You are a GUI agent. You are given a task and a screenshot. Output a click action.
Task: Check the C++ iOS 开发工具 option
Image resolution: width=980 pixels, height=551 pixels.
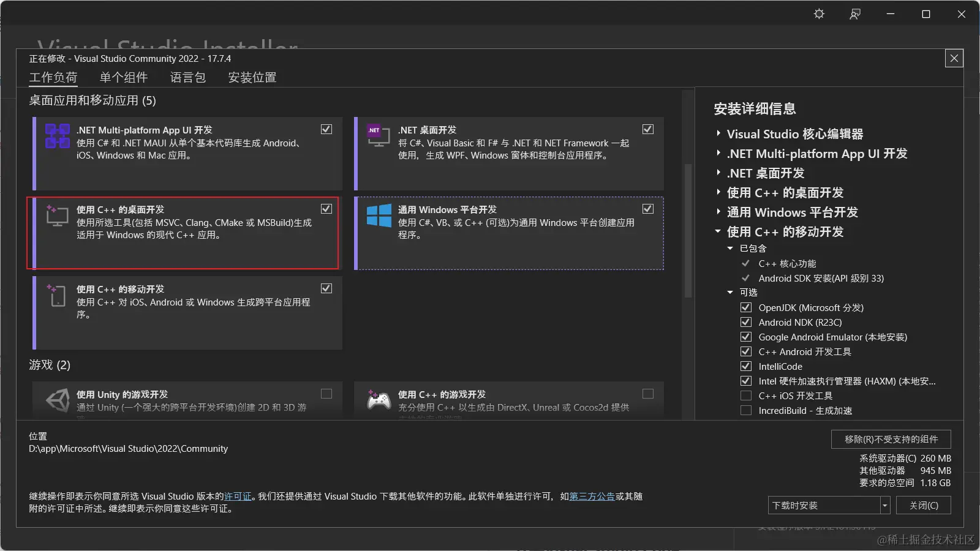click(746, 395)
